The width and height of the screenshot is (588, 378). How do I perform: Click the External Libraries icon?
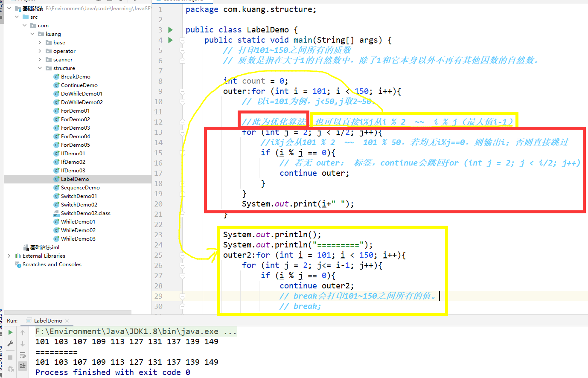pos(17,256)
